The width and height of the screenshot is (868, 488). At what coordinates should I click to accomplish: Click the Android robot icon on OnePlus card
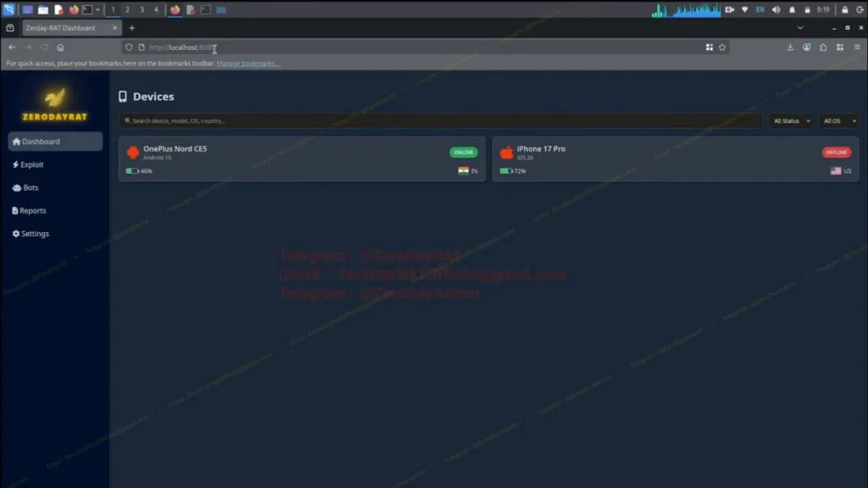[x=133, y=153]
